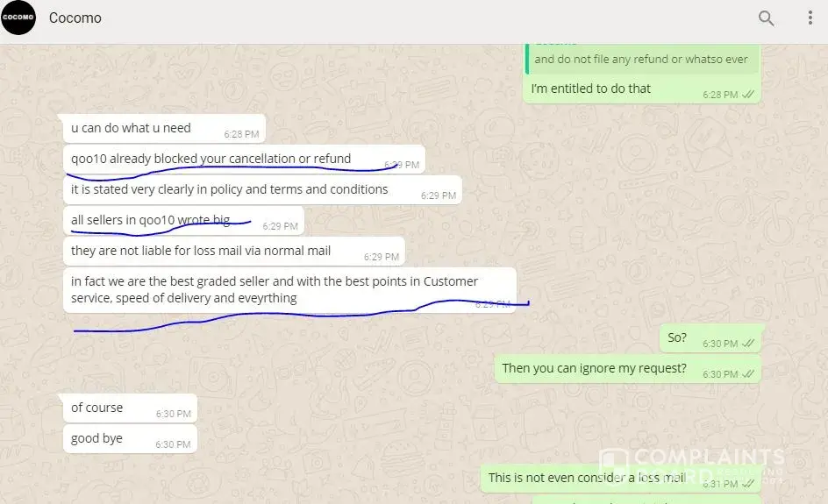The height and width of the screenshot is (504, 828).
Task: Click message 'qoo10 already blocked your cancellation or refund'
Action: click(244, 159)
